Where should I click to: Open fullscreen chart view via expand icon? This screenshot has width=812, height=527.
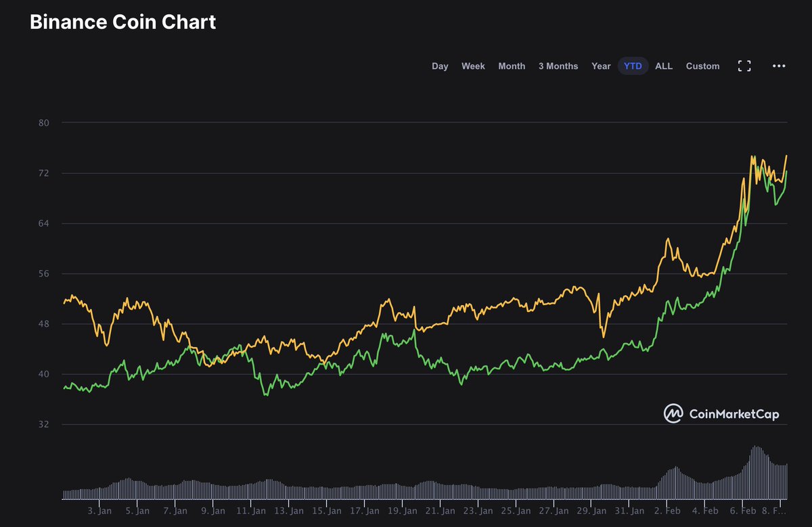tap(744, 66)
